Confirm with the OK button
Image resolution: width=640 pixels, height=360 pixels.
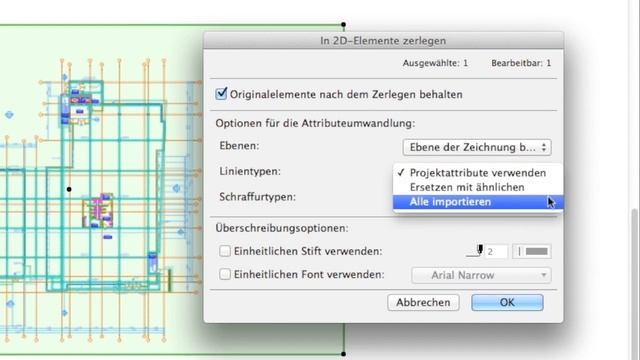point(507,302)
